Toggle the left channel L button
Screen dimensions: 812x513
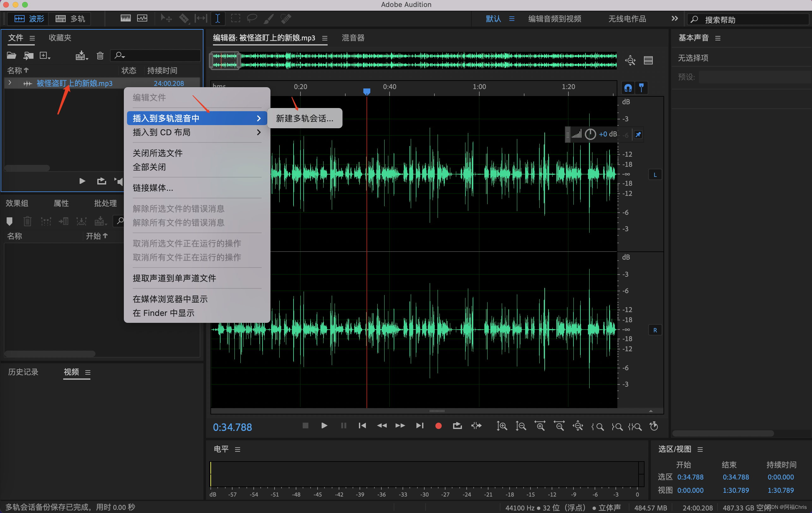click(655, 175)
